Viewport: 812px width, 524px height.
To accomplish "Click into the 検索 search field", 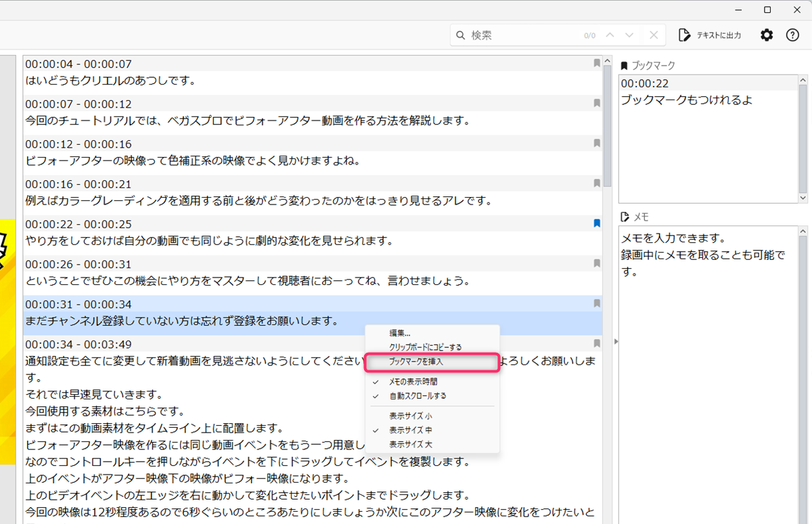I will pos(521,35).
